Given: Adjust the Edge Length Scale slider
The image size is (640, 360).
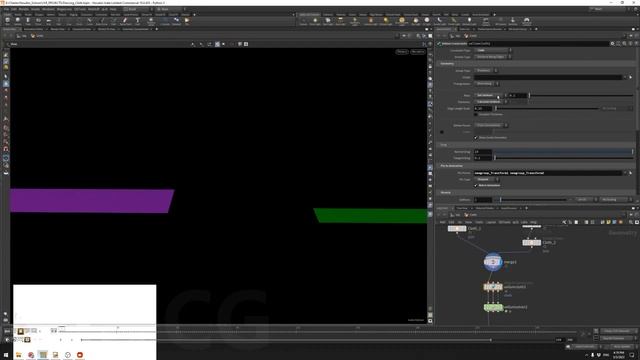Looking at the screenshot, I should point(547,109).
